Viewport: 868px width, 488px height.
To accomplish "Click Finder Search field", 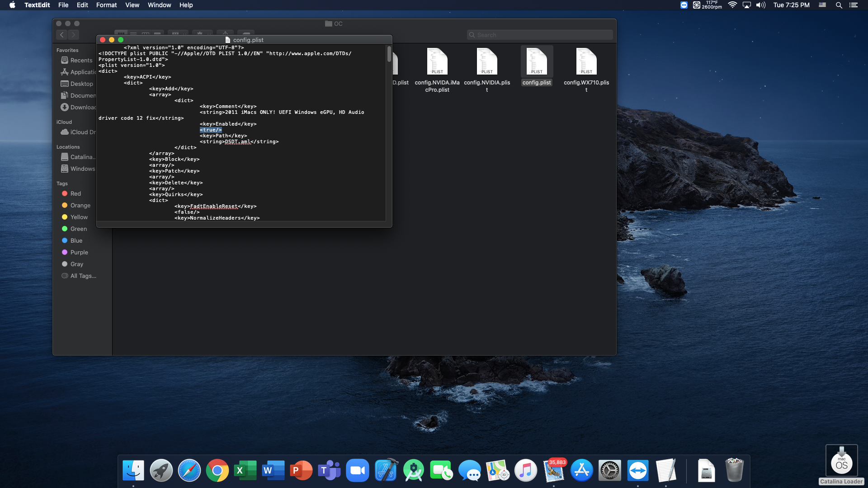I will pyautogui.click(x=540, y=35).
